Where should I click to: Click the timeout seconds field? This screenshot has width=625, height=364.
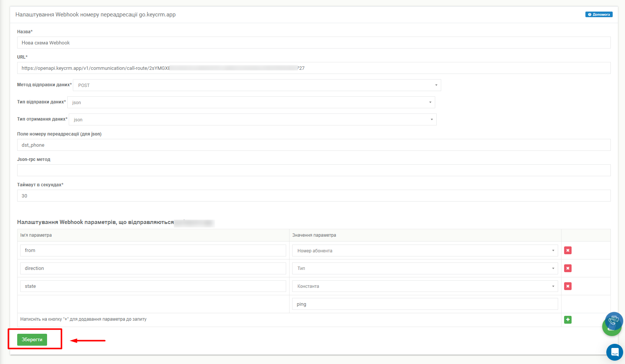tap(314, 196)
